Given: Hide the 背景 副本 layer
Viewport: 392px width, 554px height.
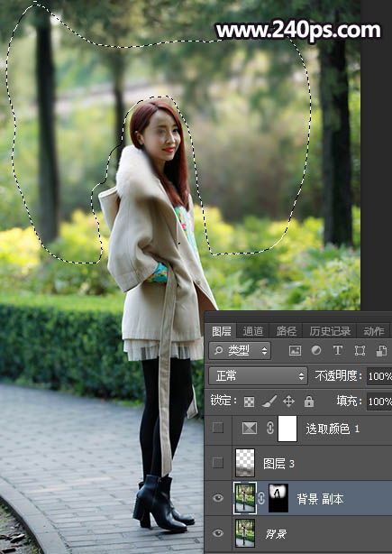Looking at the screenshot, I should [x=218, y=498].
